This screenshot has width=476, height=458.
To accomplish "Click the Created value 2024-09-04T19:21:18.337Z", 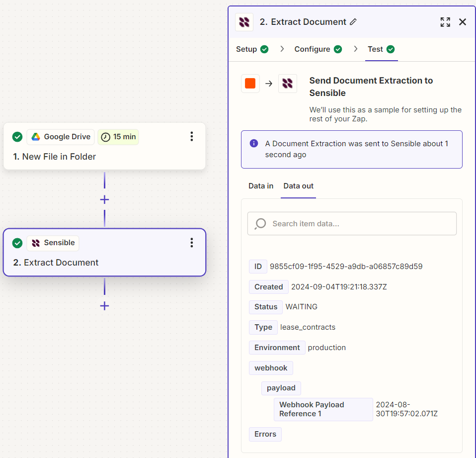I will 339,287.
